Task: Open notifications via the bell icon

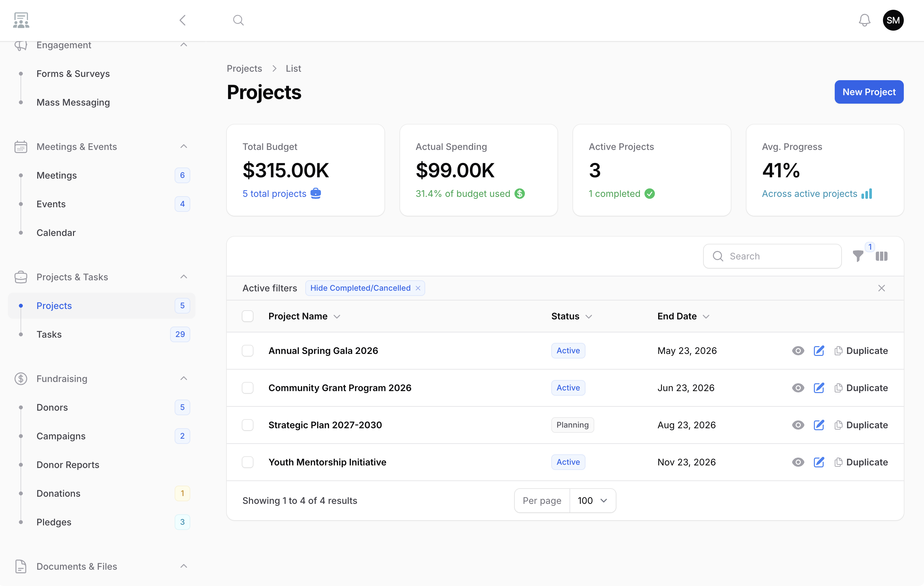Action: (864, 20)
